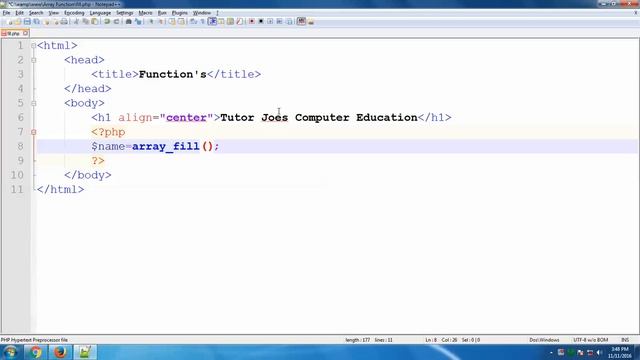Toggle synchronize horizontal scrolling
This screenshot has height=360, width=640.
[x=181, y=21]
